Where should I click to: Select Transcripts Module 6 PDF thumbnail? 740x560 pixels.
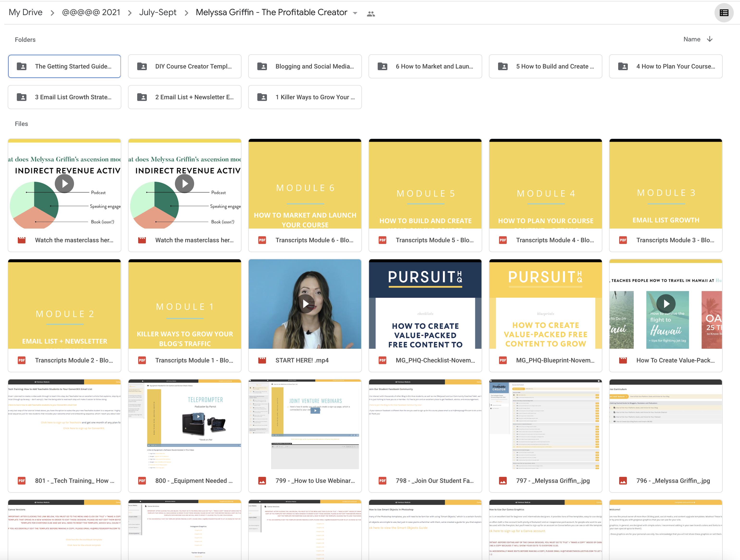pyautogui.click(x=305, y=184)
